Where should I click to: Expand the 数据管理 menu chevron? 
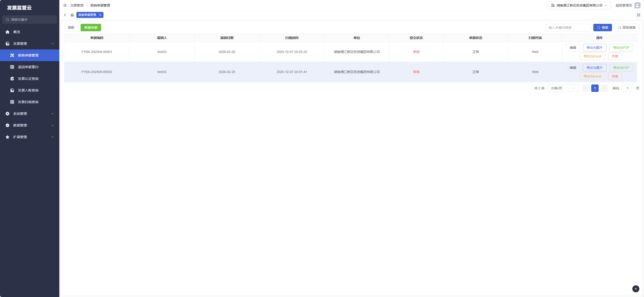click(x=53, y=125)
